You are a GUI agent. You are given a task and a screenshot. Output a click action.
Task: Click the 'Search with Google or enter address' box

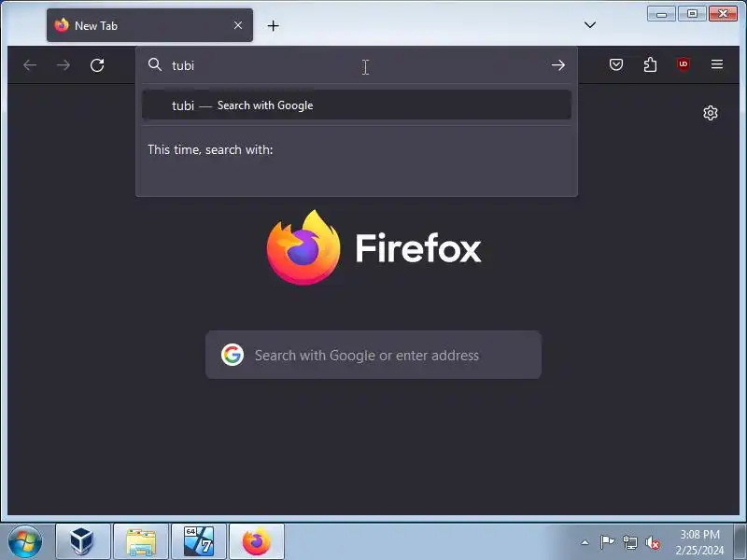click(x=373, y=355)
